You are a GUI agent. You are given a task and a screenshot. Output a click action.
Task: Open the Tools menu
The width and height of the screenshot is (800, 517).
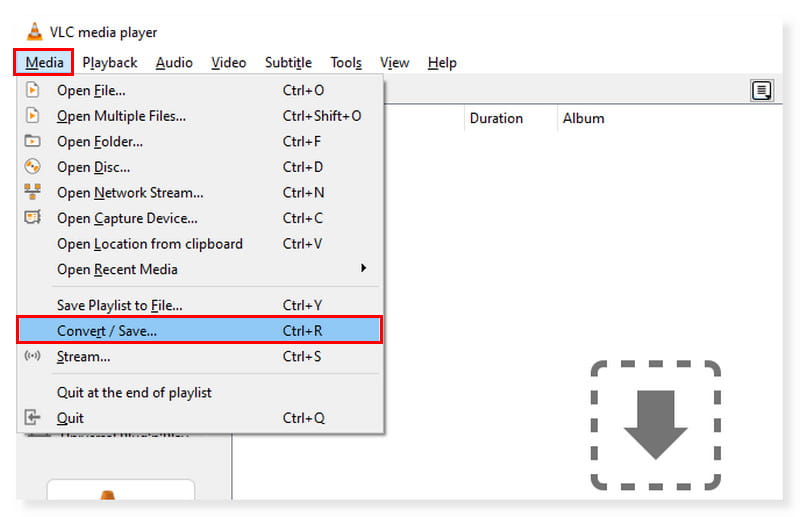click(346, 62)
